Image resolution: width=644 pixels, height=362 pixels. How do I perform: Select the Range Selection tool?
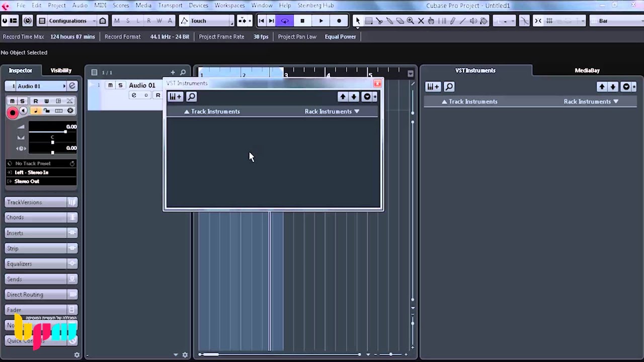click(x=369, y=21)
